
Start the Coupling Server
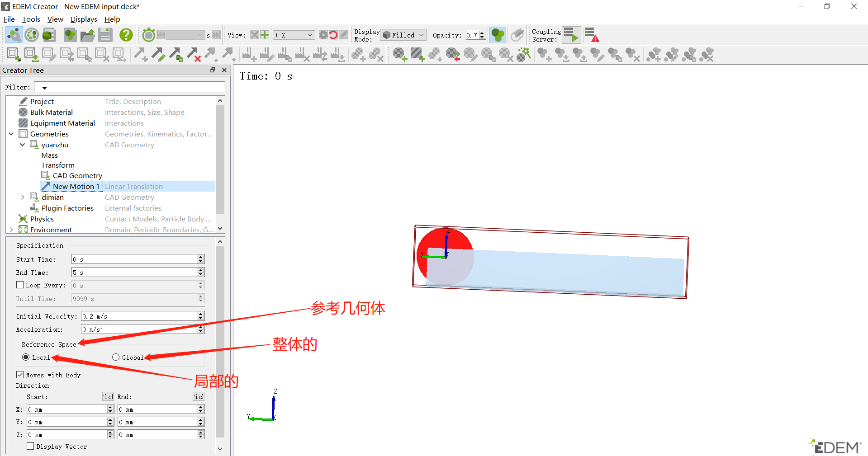pyautogui.click(x=570, y=34)
